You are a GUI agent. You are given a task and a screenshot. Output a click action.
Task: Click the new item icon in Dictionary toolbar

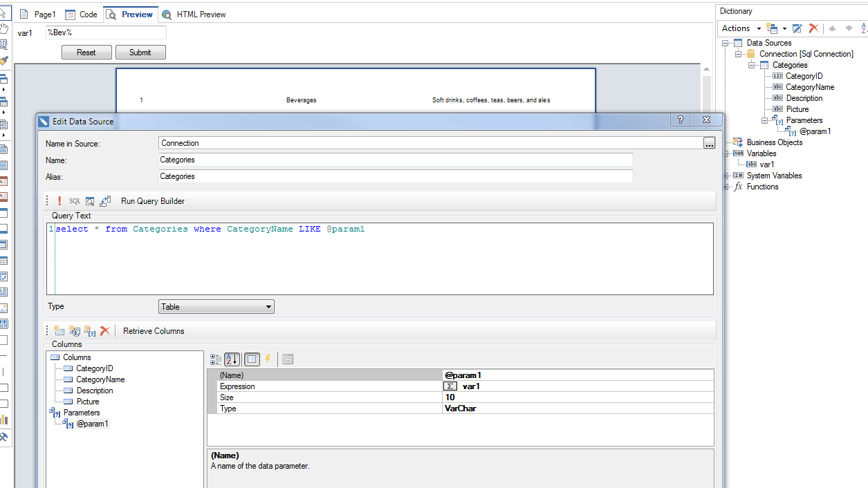coord(773,28)
